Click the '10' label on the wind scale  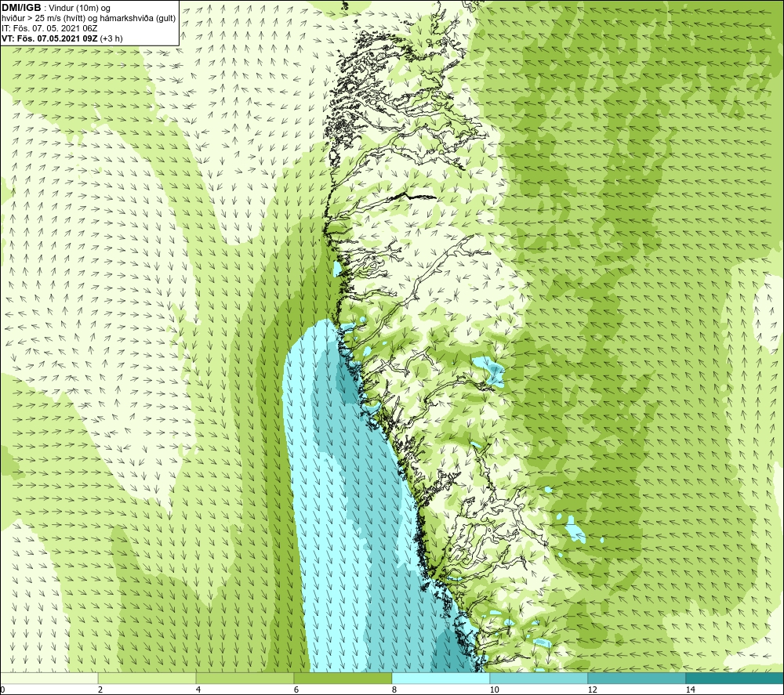click(x=494, y=690)
